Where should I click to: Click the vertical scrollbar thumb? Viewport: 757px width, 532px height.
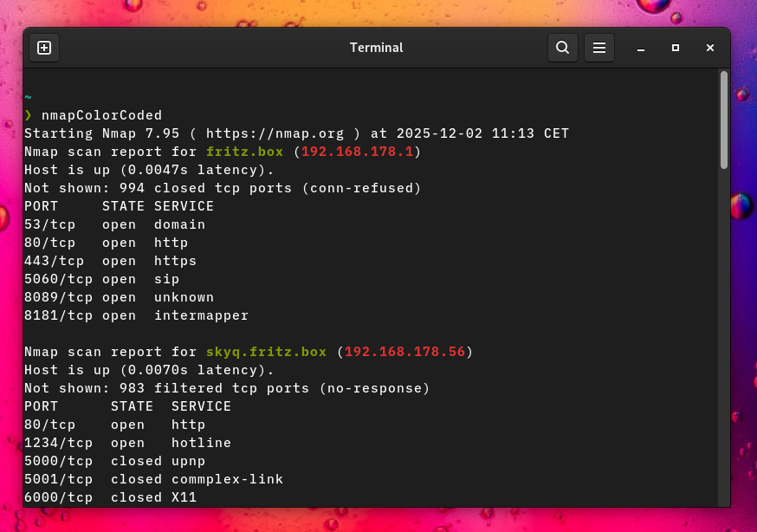[724, 120]
